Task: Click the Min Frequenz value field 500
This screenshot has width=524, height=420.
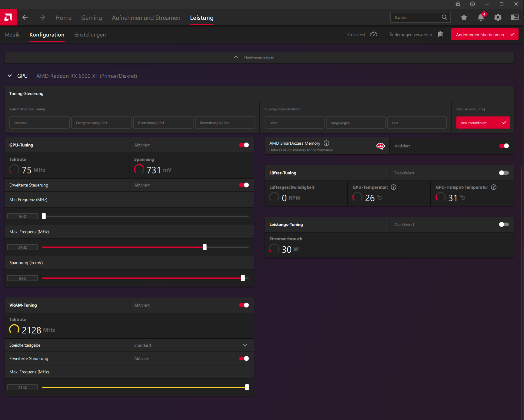Action: [22, 216]
